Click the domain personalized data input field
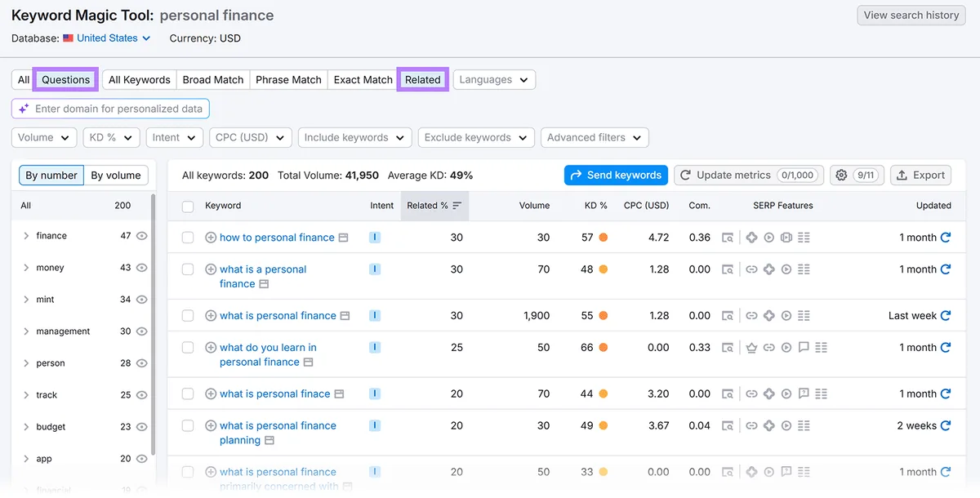This screenshot has width=980, height=498. pos(110,109)
